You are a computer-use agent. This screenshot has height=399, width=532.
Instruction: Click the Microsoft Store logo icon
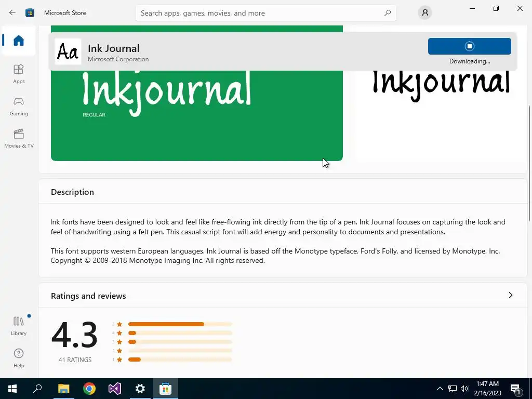point(30,13)
